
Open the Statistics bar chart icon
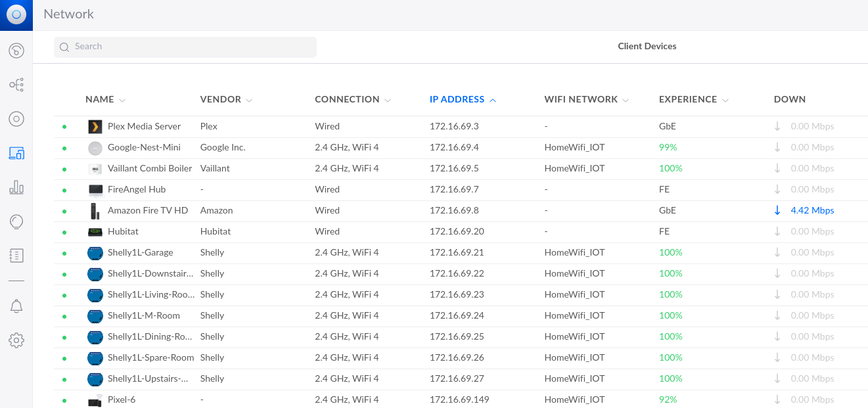click(16, 187)
